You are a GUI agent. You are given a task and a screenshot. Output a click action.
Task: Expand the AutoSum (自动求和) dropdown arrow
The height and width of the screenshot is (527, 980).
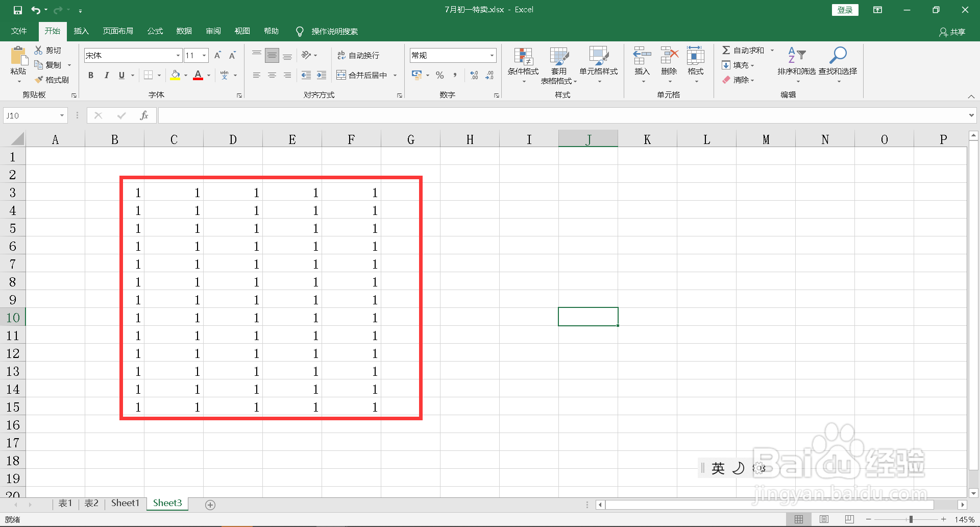(x=772, y=50)
